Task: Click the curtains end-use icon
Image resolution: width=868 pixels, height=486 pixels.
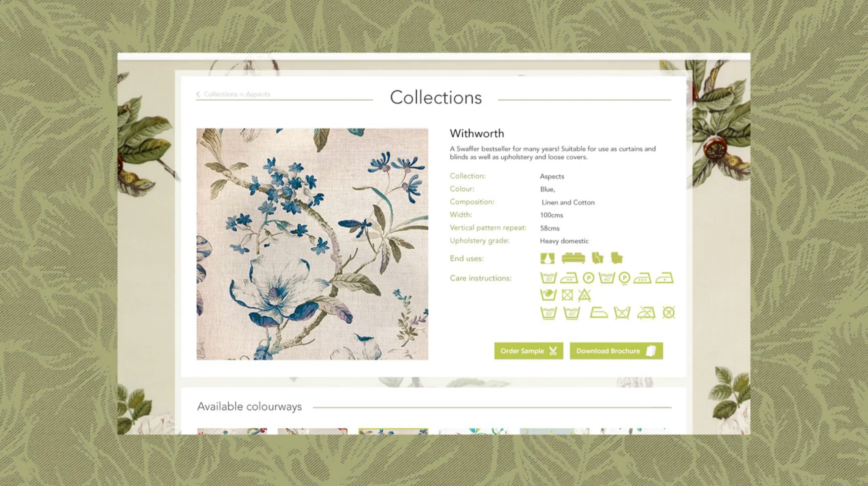Action: [x=548, y=258]
